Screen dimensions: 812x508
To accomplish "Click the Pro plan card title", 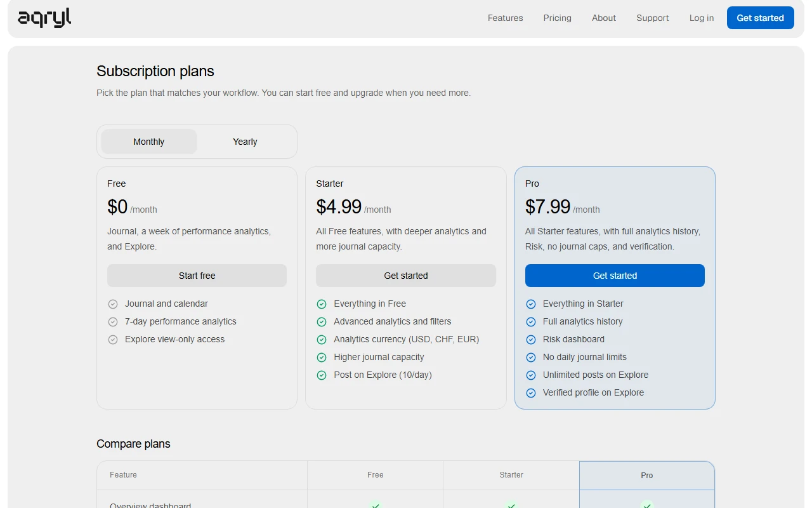I will pyautogui.click(x=532, y=184).
